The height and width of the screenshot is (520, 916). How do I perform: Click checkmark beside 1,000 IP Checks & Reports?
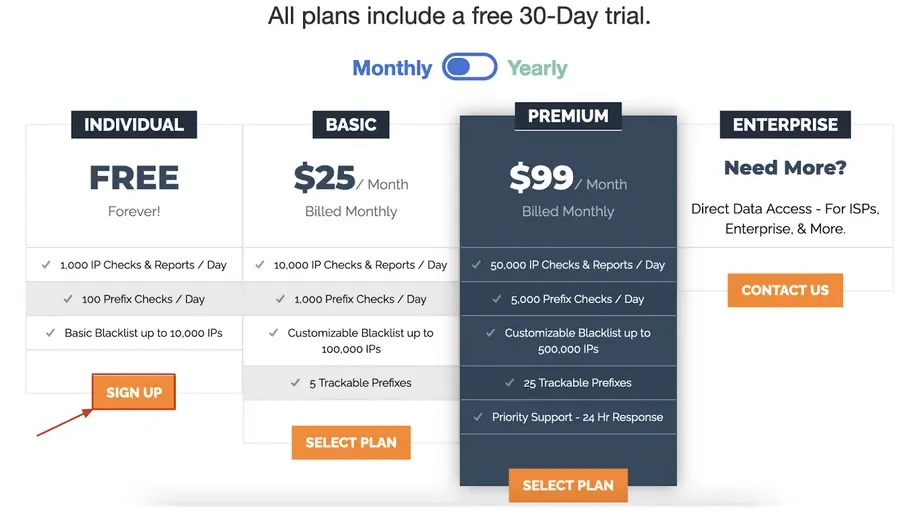(46, 265)
